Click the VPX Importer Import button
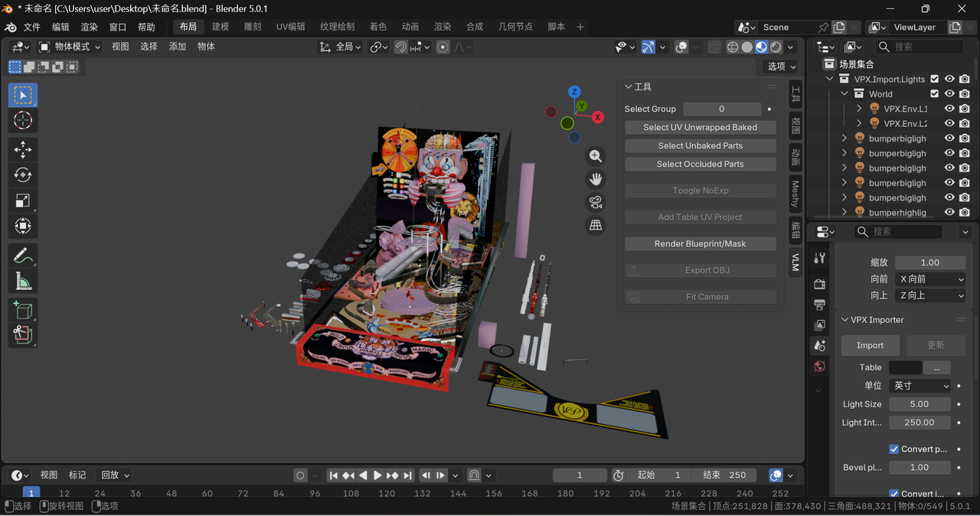 click(870, 345)
